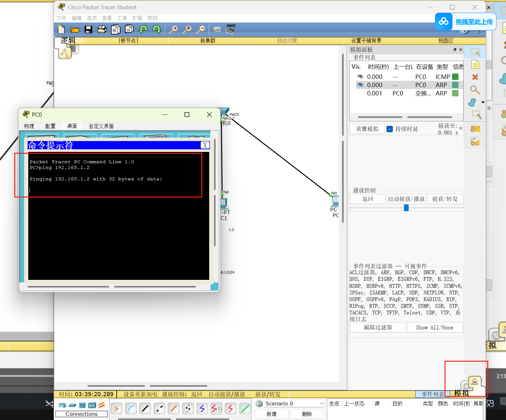
Task: Adjust the playback speed slider handle
Action: (x=406, y=208)
